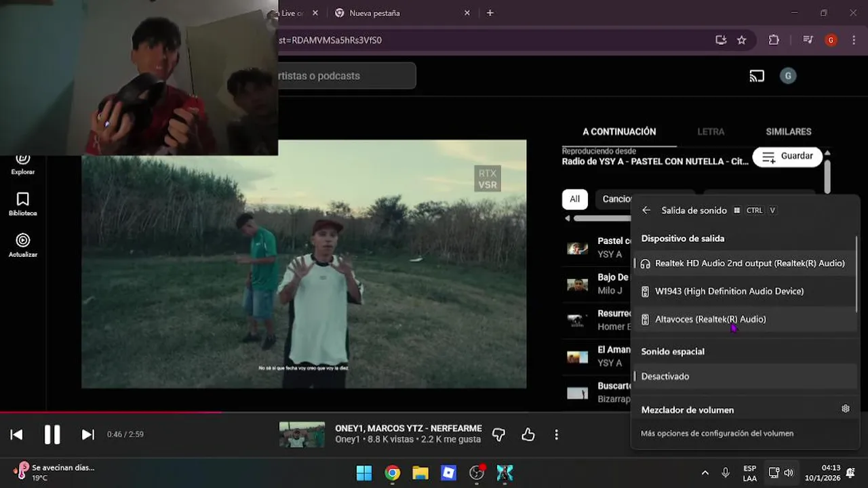The image size is (868, 488).
Task: Open File Explorer from the taskbar
Action: click(x=420, y=472)
